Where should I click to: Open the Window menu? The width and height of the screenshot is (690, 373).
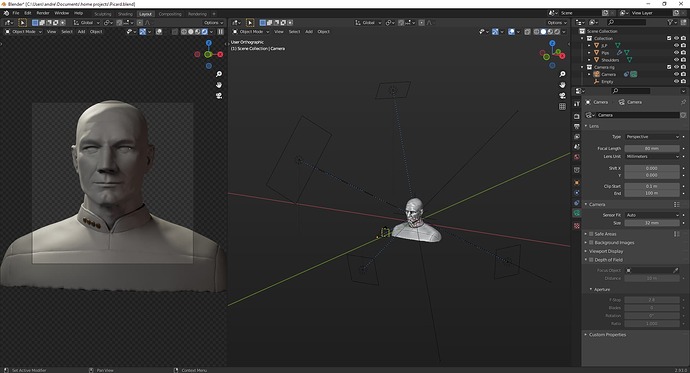pyautogui.click(x=62, y=13)
